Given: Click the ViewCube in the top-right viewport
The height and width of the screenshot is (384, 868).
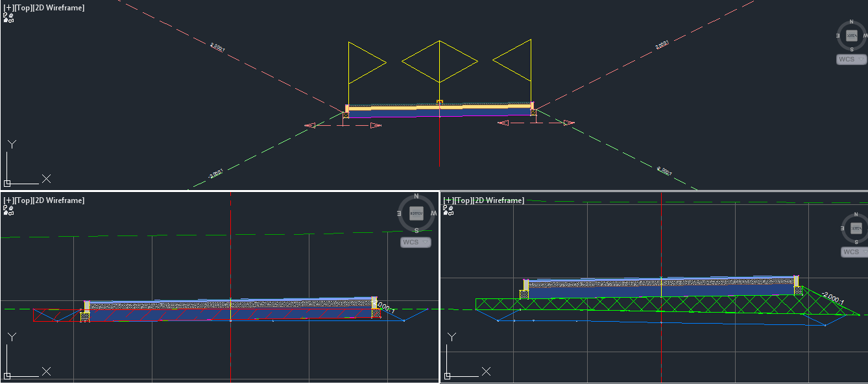Looking at the screenshot, I should [x=851, y=36].
